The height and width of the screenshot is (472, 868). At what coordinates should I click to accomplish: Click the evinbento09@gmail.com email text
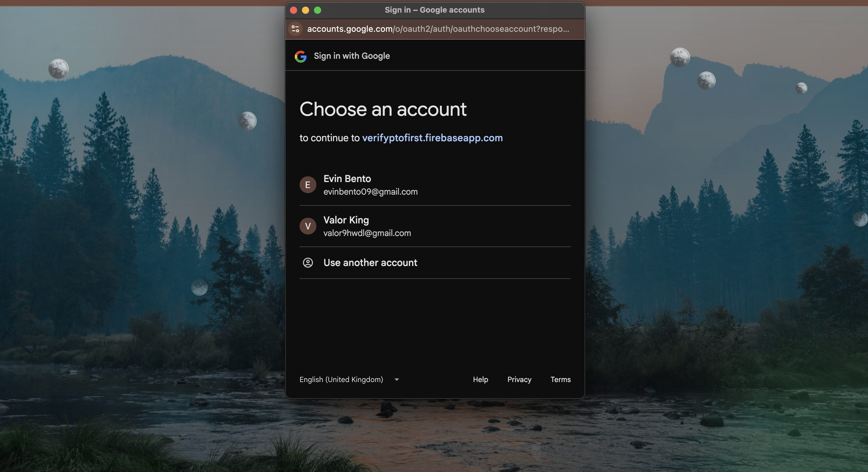[x=370, y=192]
